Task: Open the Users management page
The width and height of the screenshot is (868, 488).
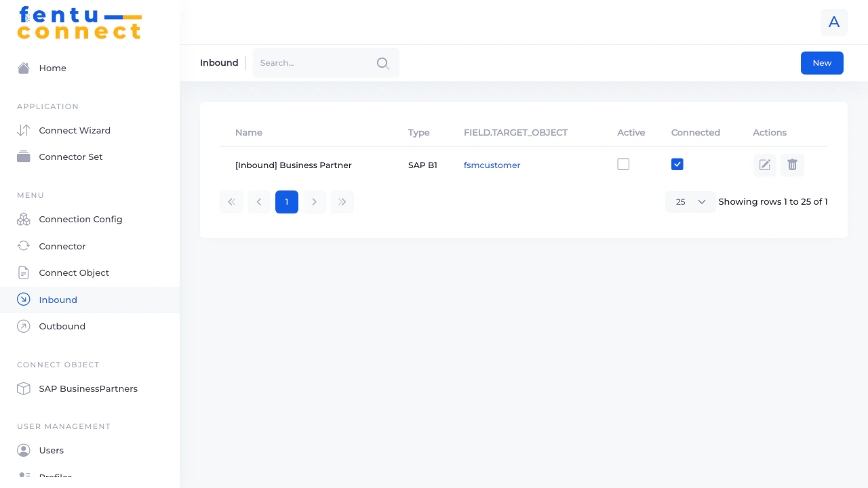Action: coord(90,450)
